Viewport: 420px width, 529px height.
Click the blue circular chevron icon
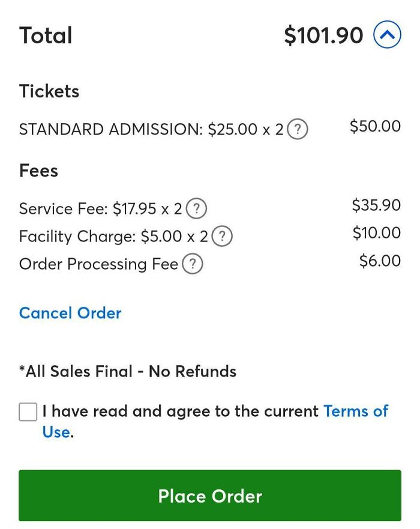[388, 35]
